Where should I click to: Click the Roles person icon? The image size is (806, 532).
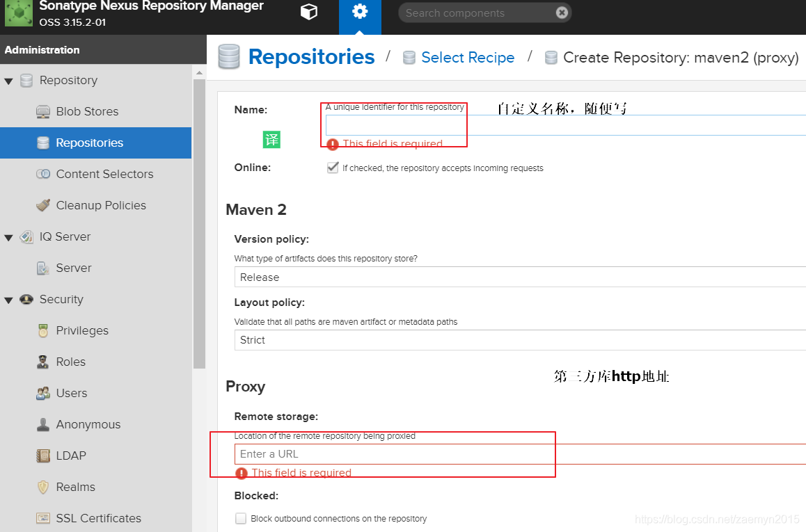[x=43, y=362]
